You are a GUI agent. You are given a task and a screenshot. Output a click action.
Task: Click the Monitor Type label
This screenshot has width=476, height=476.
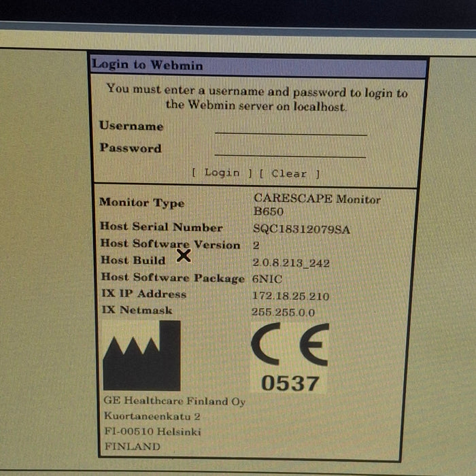coord(141,203)
